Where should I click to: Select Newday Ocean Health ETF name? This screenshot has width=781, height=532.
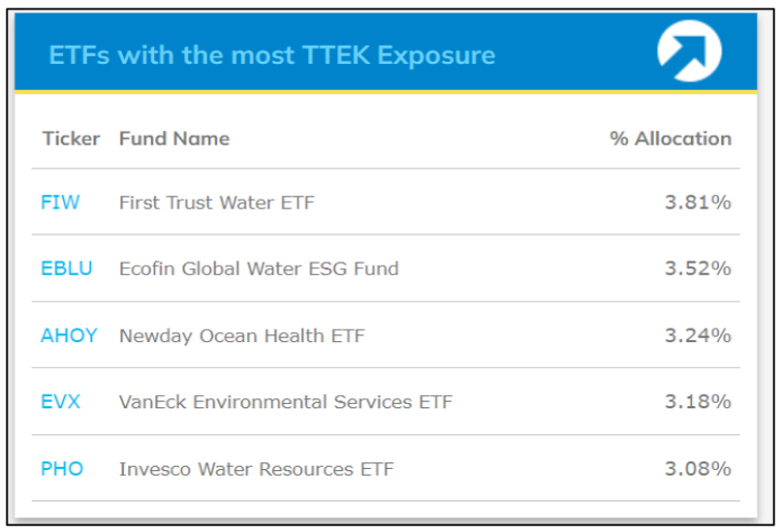point(242,335)
